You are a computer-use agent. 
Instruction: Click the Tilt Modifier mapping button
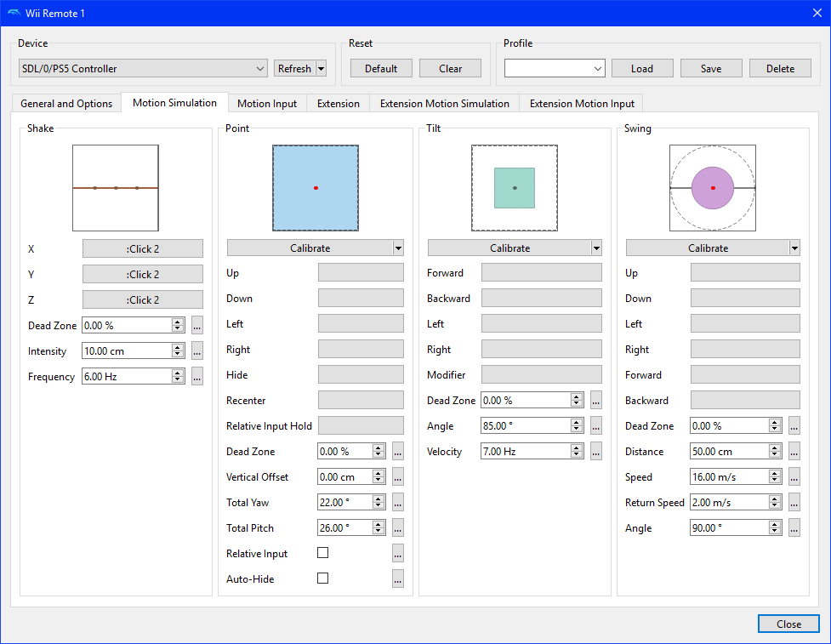[x=542, y=374]
